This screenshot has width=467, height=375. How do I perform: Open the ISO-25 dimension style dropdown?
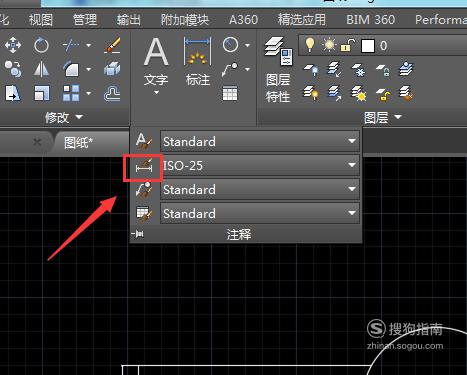(260, 165)
